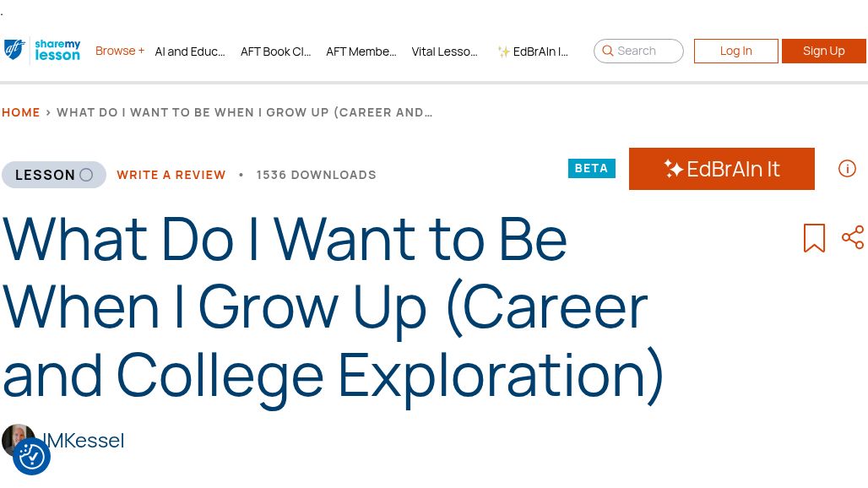Open the AI and Education nav item
Screen dimensions: 868x488
click(x=190, y=52)
